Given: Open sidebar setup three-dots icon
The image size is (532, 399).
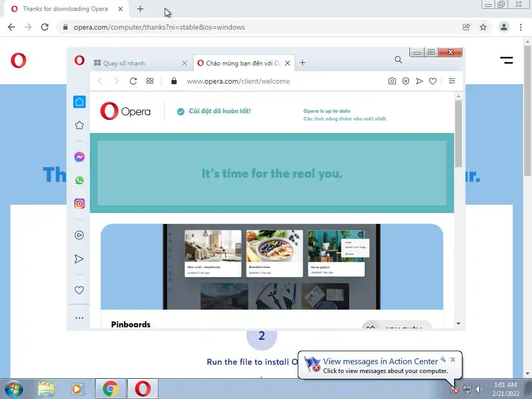Looking at the screenshot, I should [79, 318].
